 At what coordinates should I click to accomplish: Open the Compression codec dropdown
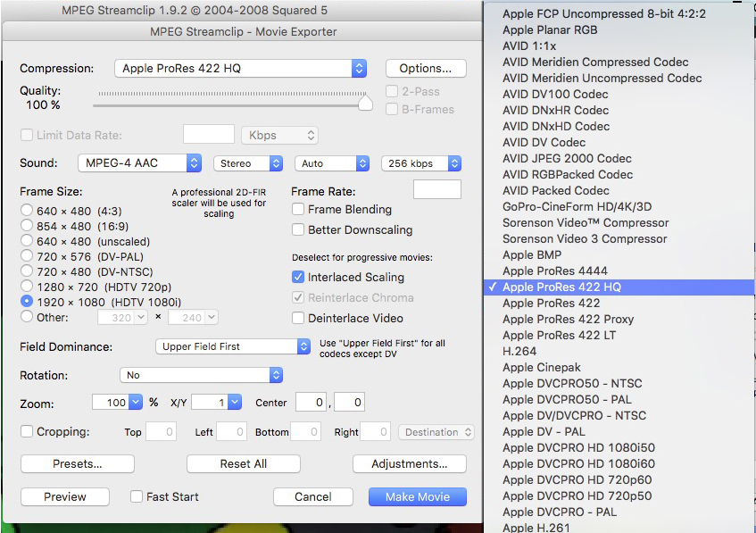point(240,69)
